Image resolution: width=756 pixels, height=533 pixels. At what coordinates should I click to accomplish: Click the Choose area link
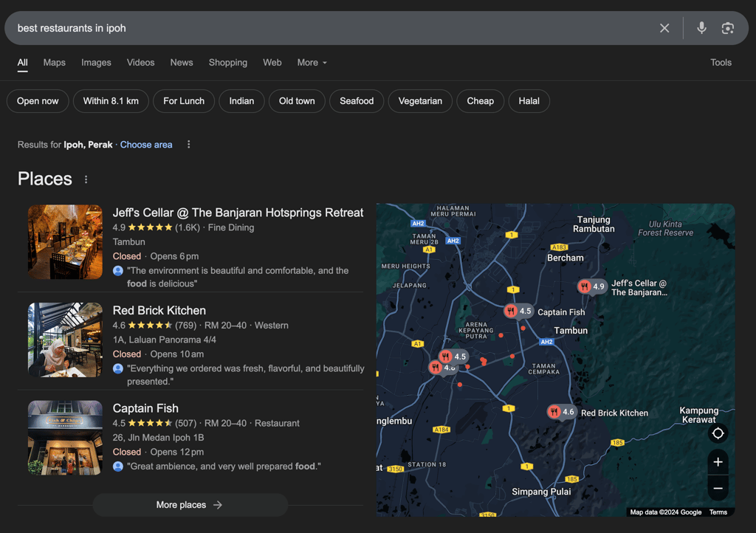(146, 145)
